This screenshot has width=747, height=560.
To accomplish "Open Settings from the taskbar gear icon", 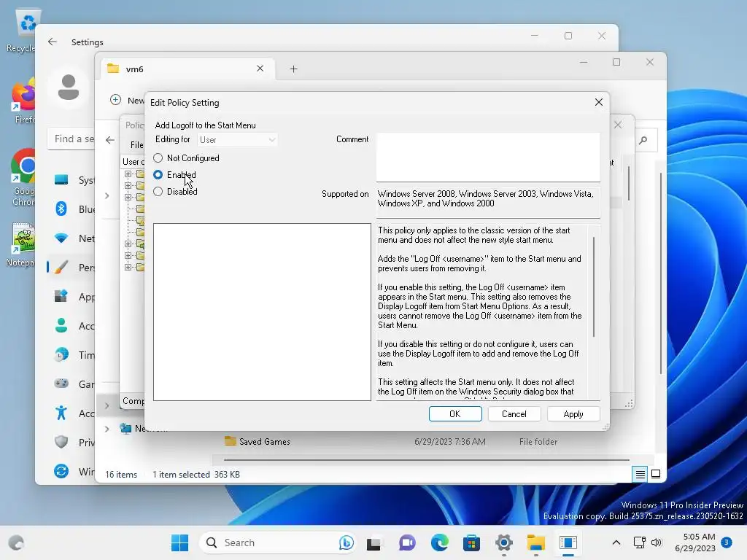I will tap(503, 542).
